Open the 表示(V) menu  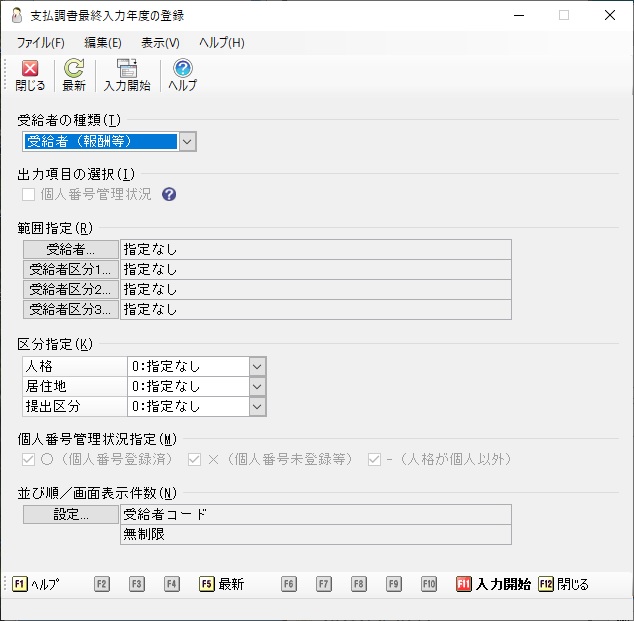[160, 43]
